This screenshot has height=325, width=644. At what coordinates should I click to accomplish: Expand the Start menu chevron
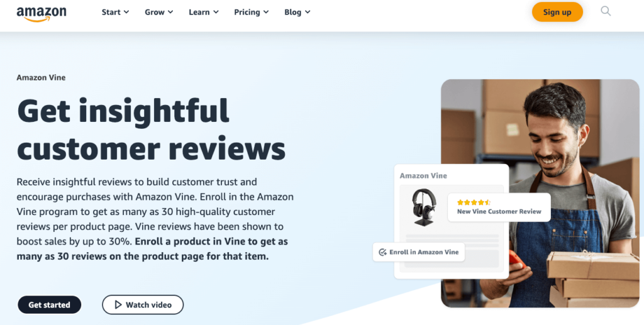(x=126, y=13)
